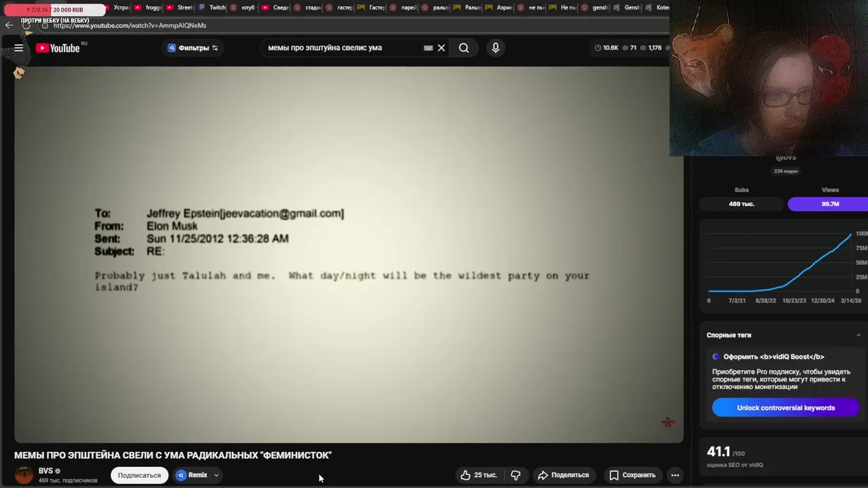Click the 10.6K clock stat
Screen dimensions: 868x488
[x=607, y=47]
